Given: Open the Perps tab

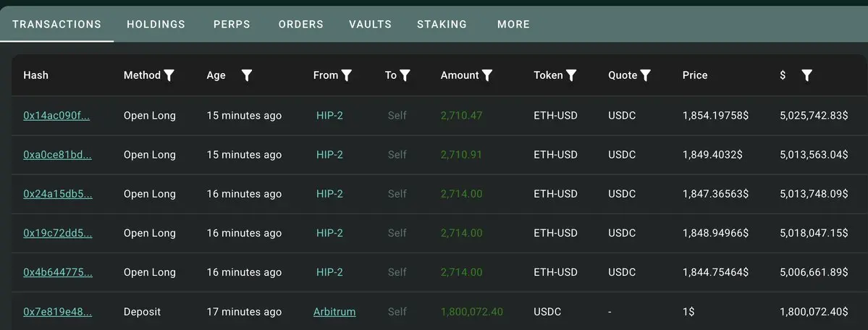Looking at the screenshot, I should coord(232,25).
